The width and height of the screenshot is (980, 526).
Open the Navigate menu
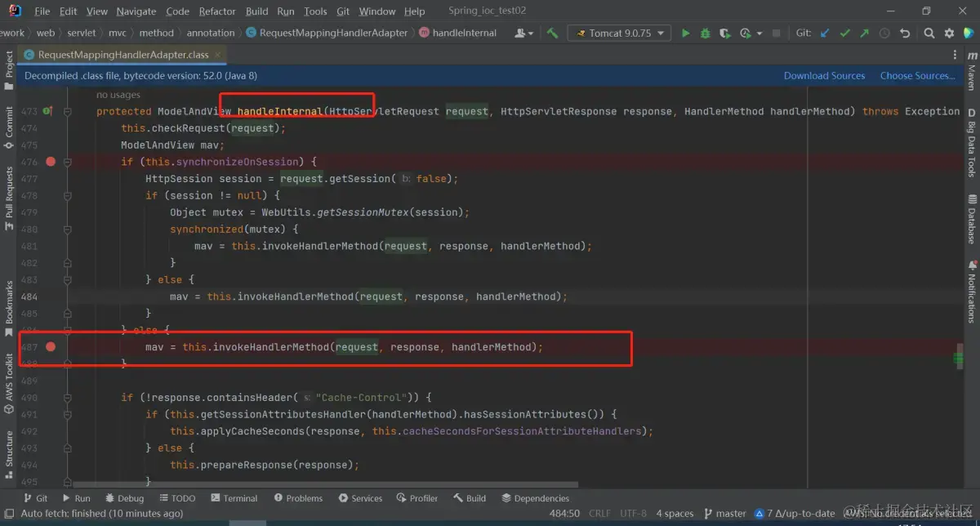(x=136, y=11)
